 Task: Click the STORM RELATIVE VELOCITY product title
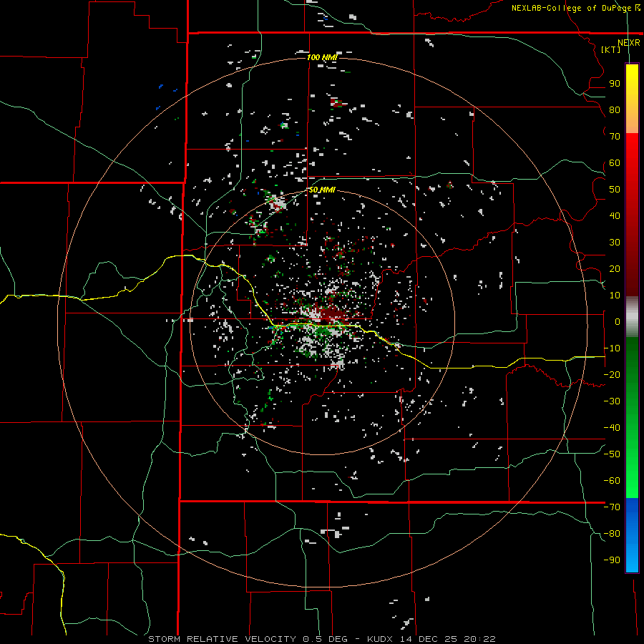point(223,639)
